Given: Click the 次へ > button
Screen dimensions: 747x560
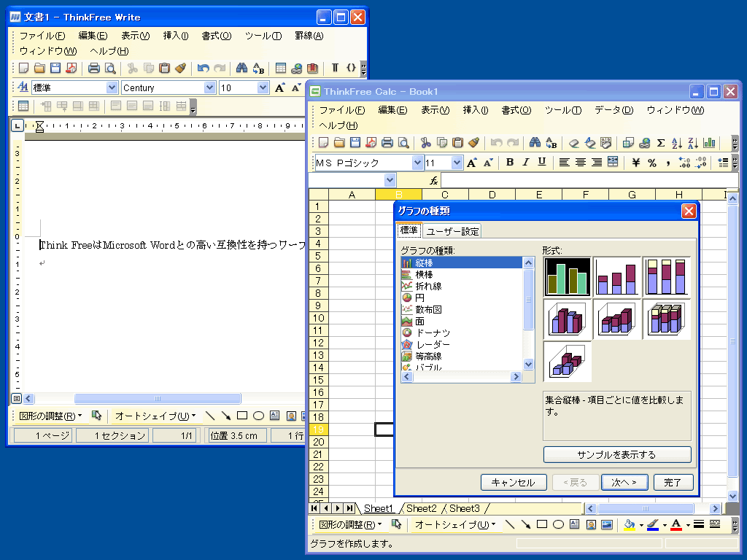Looking at the screenshot, I should click(x=624, y=483).
